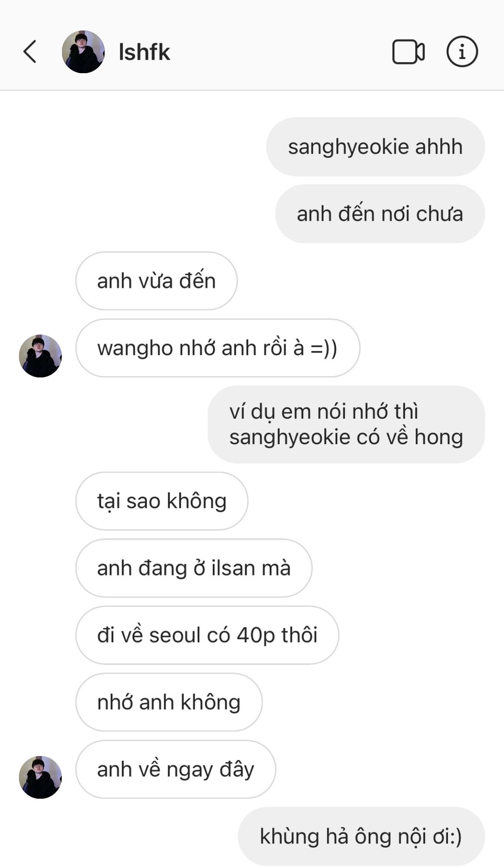Screen dimensions: 504x868
Task: Select the 'anh đến nơi chưa' message
Action: click(x=380, y=213)
